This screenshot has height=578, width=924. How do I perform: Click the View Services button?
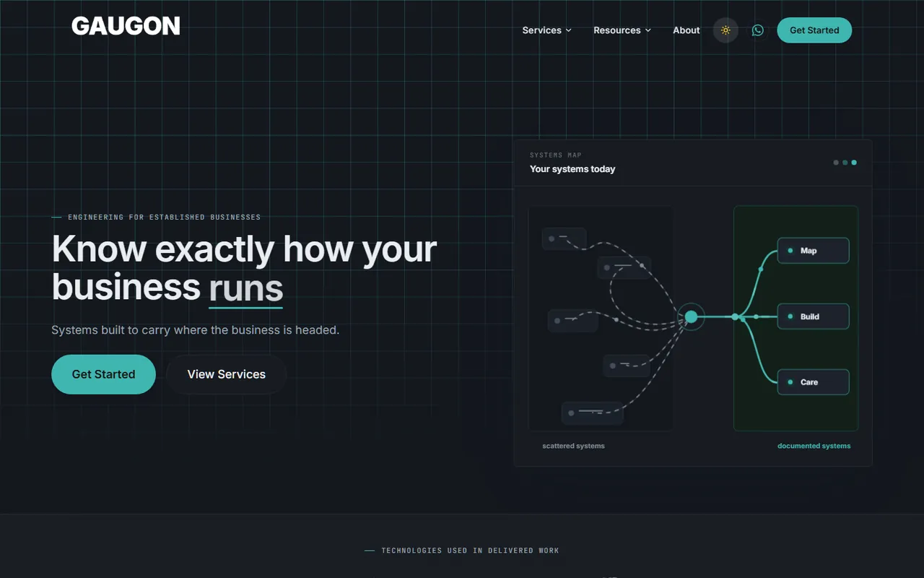tap(227, 374)
